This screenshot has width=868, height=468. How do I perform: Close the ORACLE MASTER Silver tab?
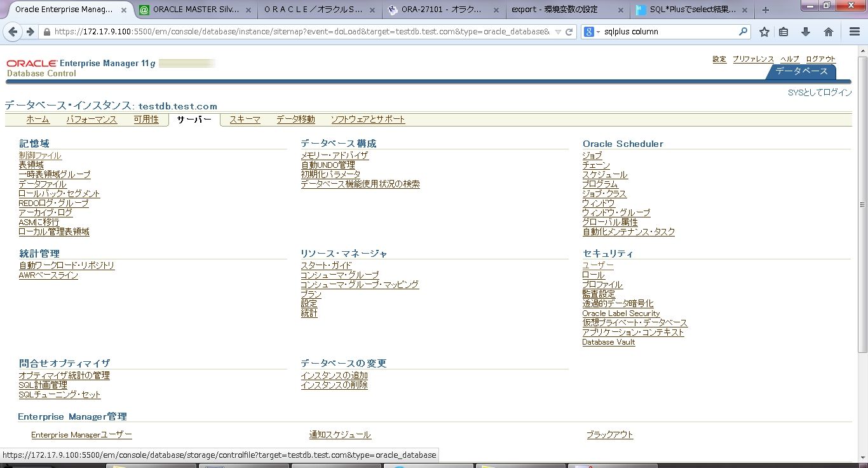tap(248, 10)
